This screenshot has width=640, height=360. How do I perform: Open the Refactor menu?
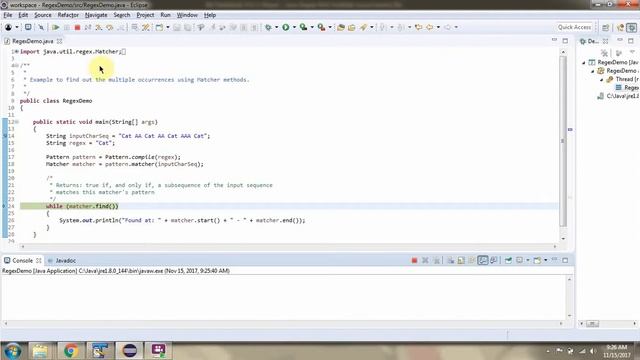click(x=68, y=15)
